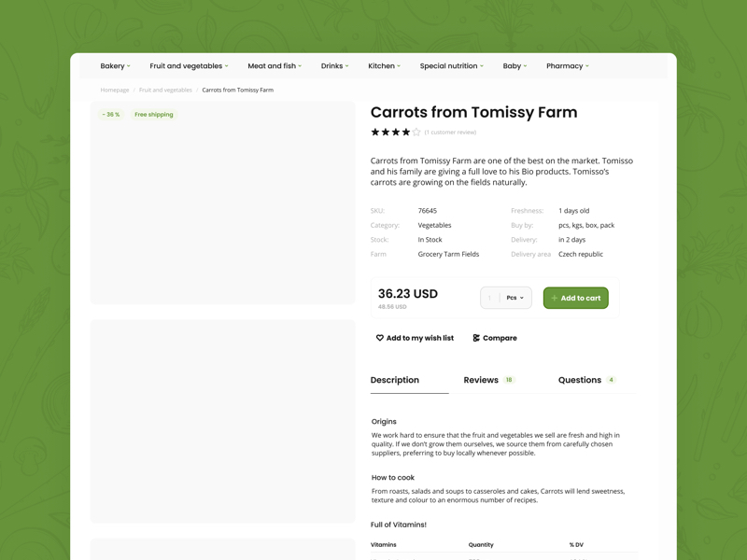Click the heart wish list icon
This screenshot has width=747, height=560.
point(380,338)
